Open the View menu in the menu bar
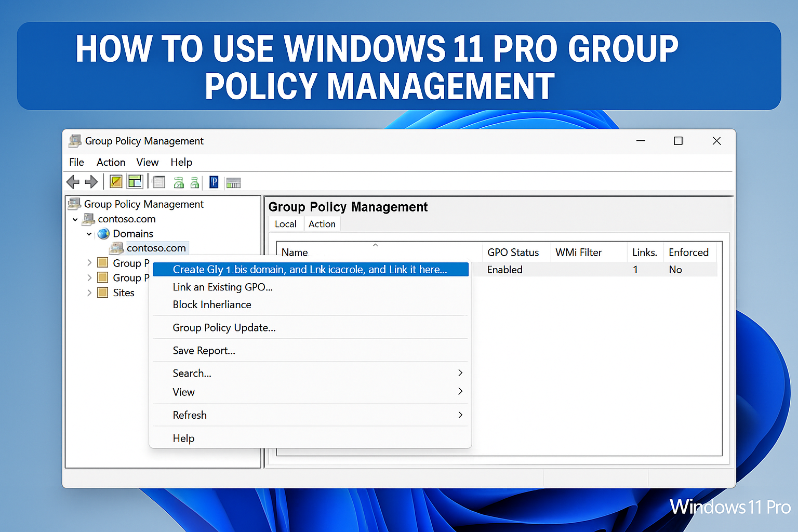This screenshot has height=532, width=798. click(x=148, y=162)
